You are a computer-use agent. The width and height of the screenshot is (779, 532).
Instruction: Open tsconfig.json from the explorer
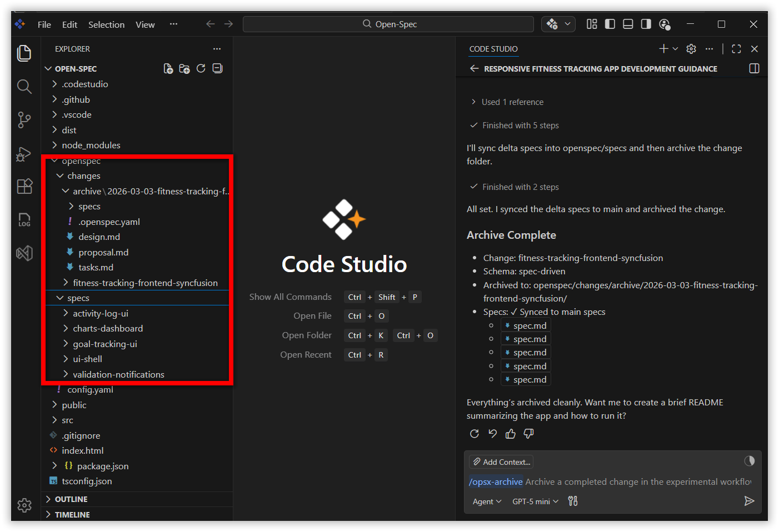[87, 481]
